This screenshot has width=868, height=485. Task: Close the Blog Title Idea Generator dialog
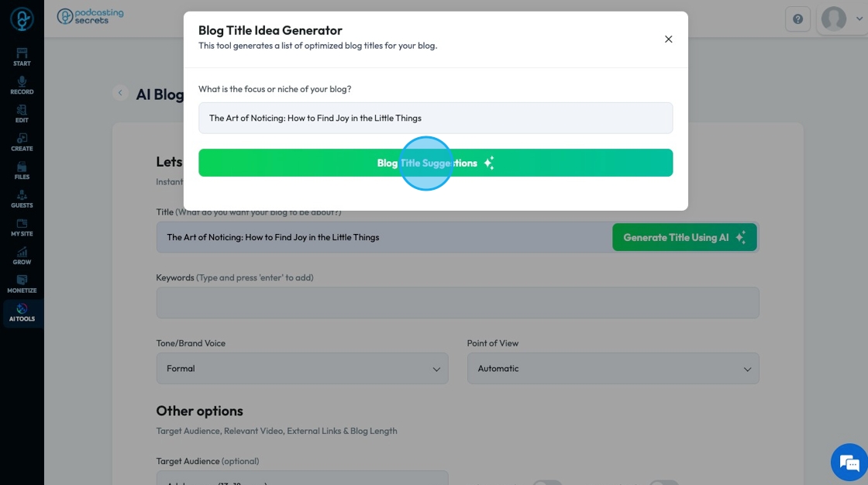tap(668, 40)
